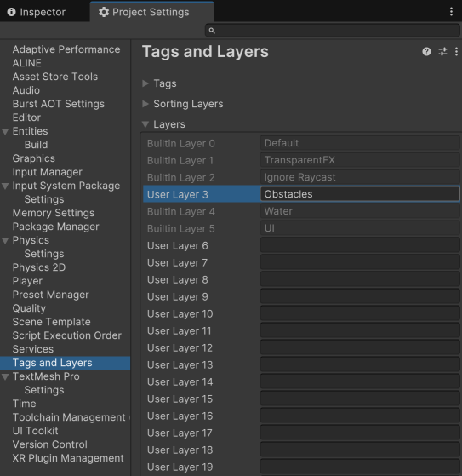Image resolution: width=462 pixels, height=476 pixels.
Task: Select Physics 2D in the sidebar
Action: coord(39,267)
